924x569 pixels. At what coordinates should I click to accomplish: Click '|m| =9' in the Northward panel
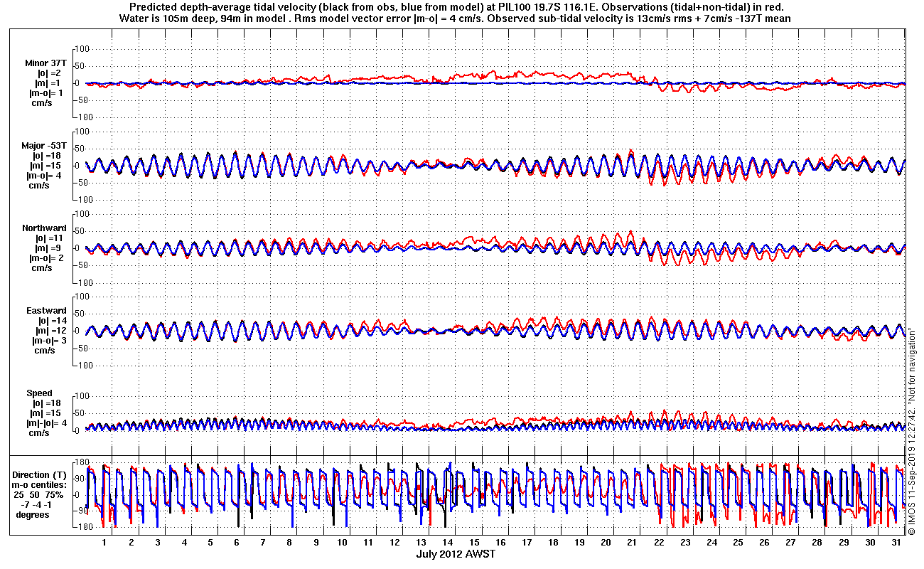point(50,248)
